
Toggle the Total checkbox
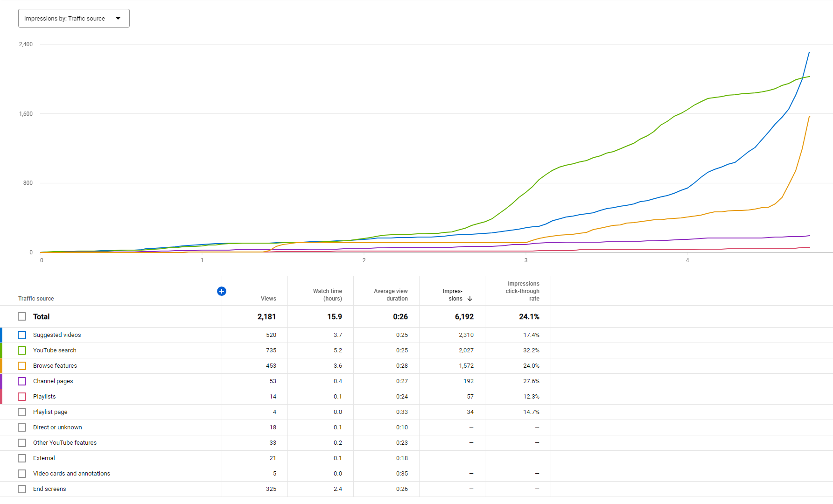click(x=22, y=316)
